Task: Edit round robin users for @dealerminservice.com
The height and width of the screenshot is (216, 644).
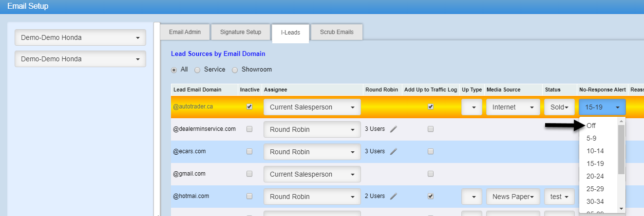Action: (394, 129)
